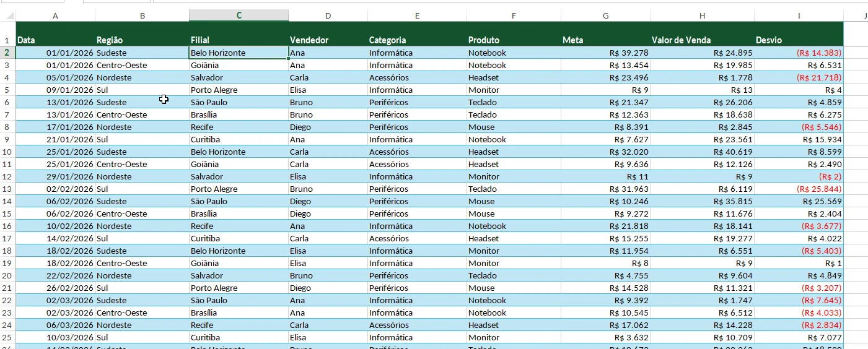Select the Teclado cell in row 20
Screen dimensions: 868x349
514,275
